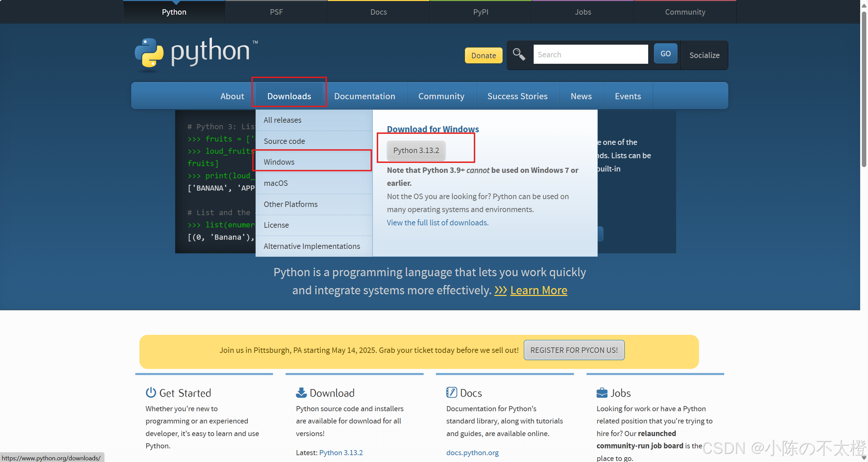Switch to the Docs top tab
Screen dimensions: 868x462
coord(379,12)
